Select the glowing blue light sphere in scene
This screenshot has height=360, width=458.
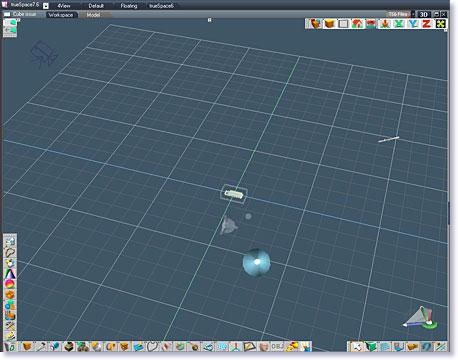(x=256, y=262)
